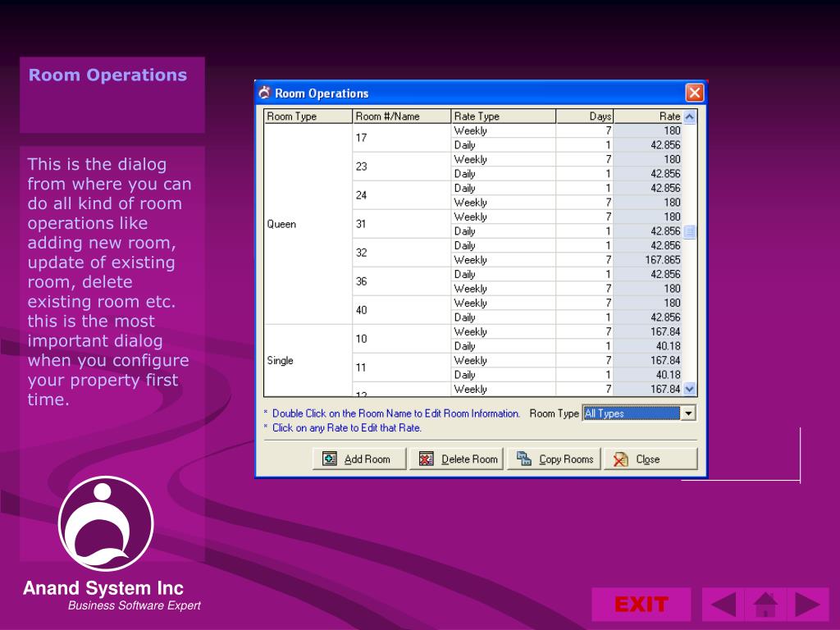Select room 17 in the Room Name column
This screenshot has height=630, width=840.
pos(402,138)
